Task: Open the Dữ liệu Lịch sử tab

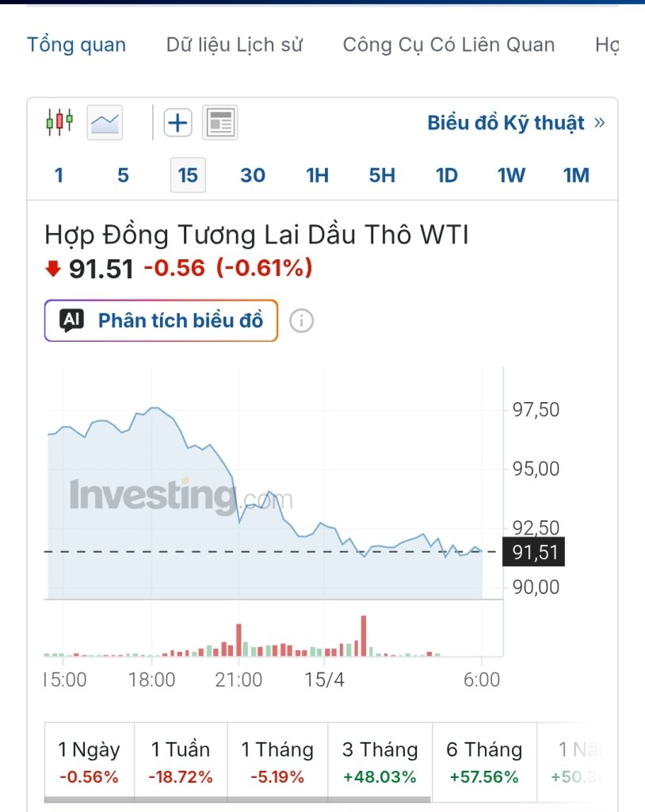Action: pos(234,44)
